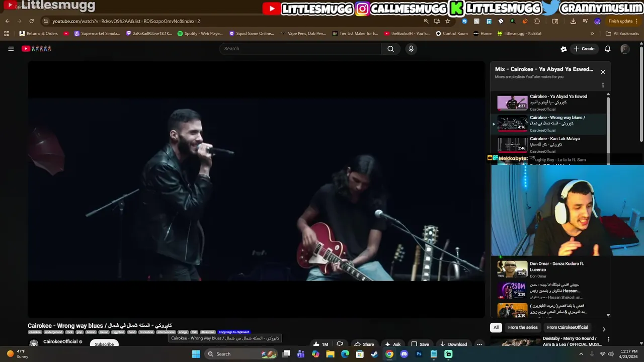The image size is (644, 362).
Task: Select the All filter chip
Action: pos(496,327)
